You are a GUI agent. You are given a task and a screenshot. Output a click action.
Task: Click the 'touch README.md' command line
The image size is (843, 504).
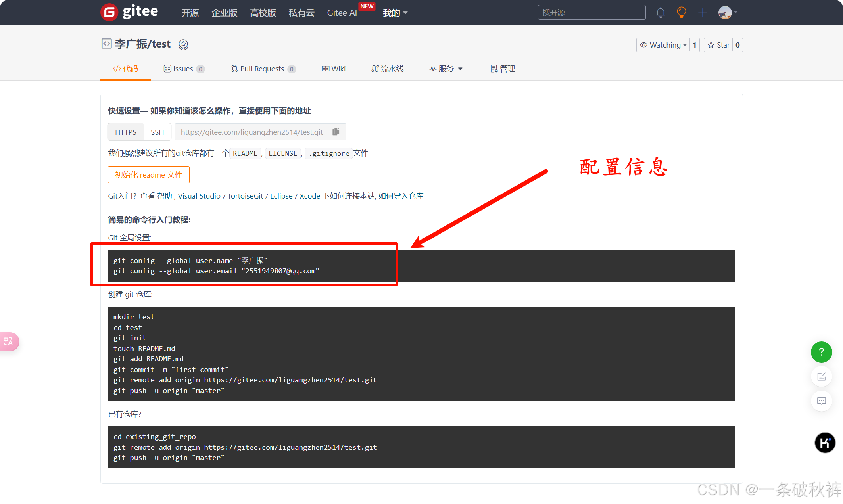pyautogui.click(x=144, y=349)
